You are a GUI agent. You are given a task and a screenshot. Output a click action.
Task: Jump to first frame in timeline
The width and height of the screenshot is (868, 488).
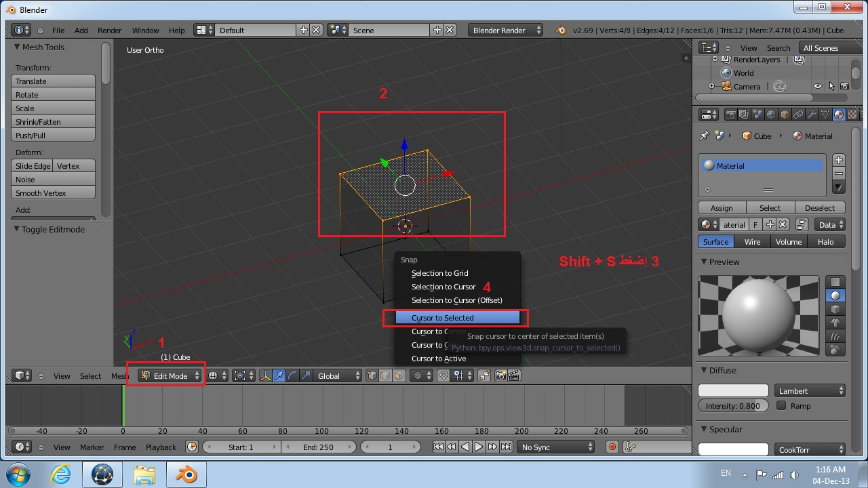click(x=438, y=447)
